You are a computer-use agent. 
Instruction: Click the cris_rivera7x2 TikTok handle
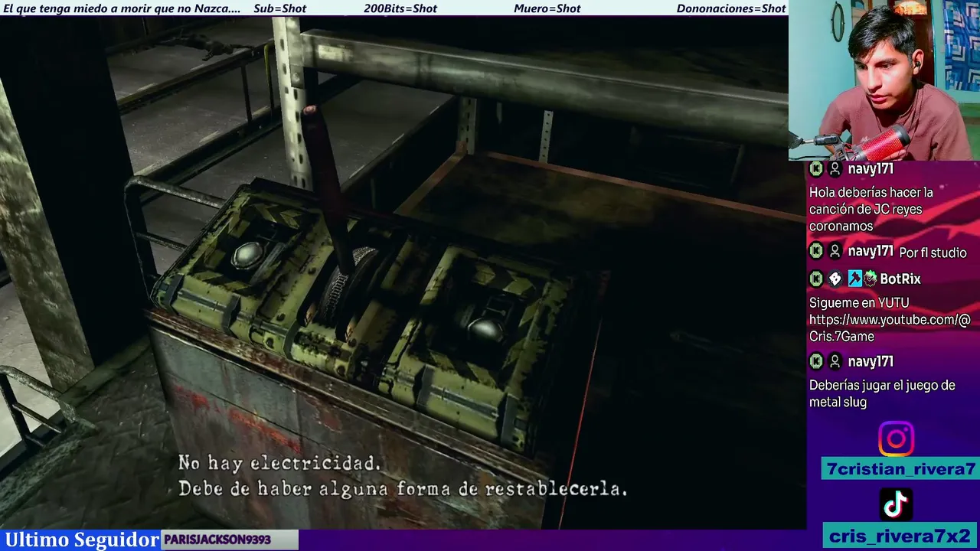(900, 536)
